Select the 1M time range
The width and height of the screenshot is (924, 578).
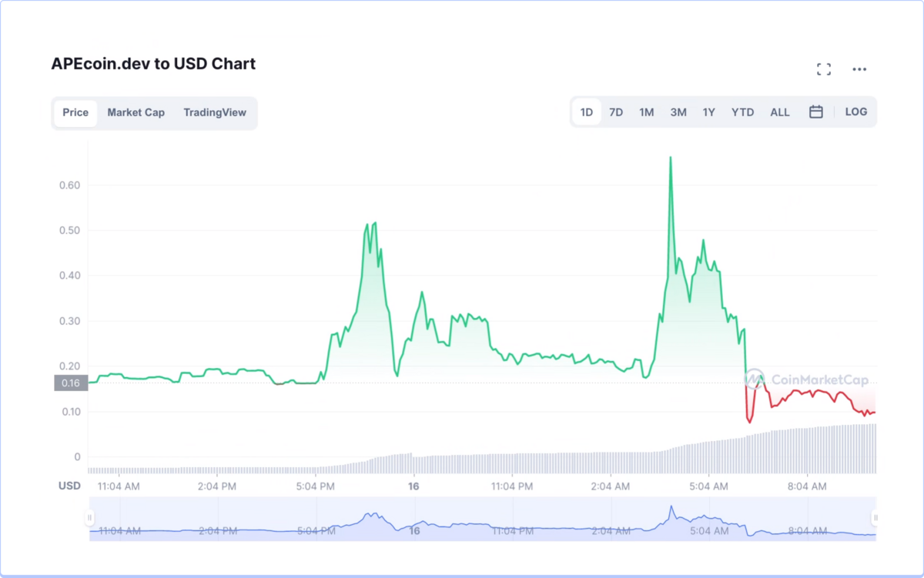pyautogui.click(x=647, y=112)
